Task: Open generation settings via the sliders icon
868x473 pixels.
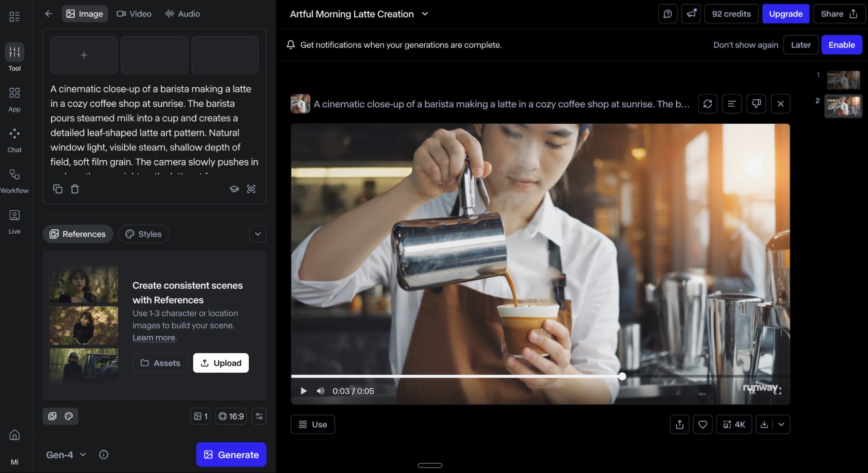Action: (x=259, y=416)
